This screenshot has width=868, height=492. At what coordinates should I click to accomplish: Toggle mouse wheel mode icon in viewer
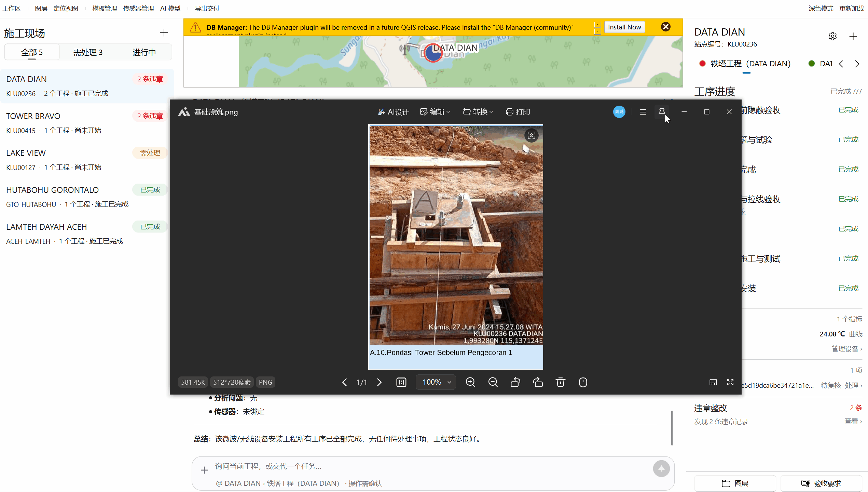[x=583, y=382]
